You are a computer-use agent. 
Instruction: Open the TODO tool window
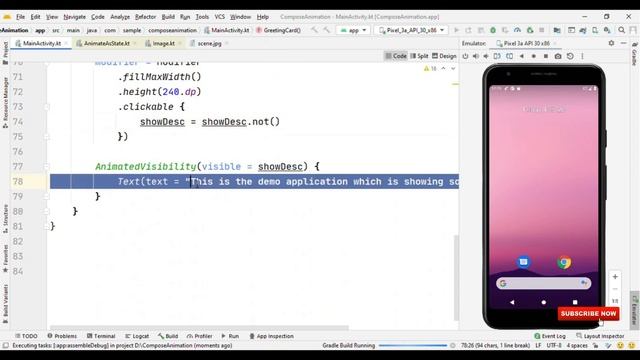click(26, 336)
